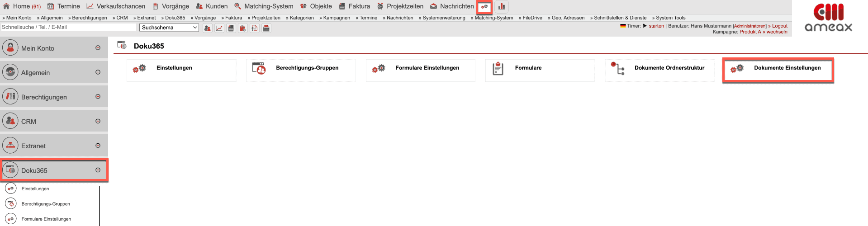Click the line chart quick-access icon
This screenshot has width=868, height=226.
(x=219, y=28)
